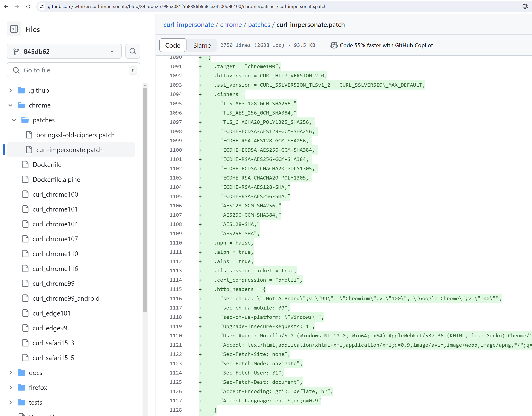The image size is (532, 416).
Task: Open the 845db62 branch selector dropdown
Action: (64, 51)
